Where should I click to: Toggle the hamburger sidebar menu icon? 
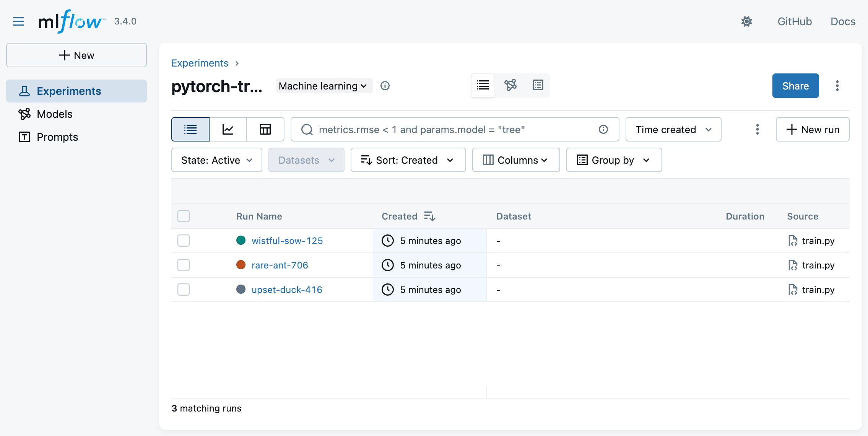[18, 21]
